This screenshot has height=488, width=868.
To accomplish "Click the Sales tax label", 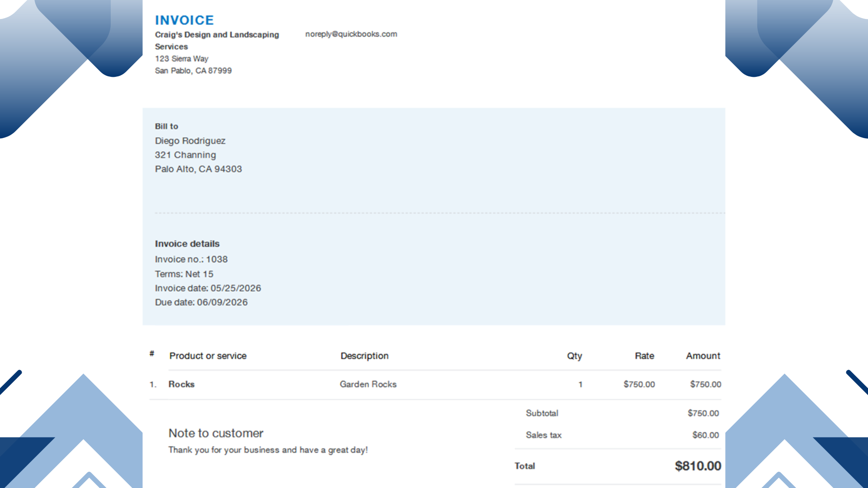I will [x=543, y=435].
